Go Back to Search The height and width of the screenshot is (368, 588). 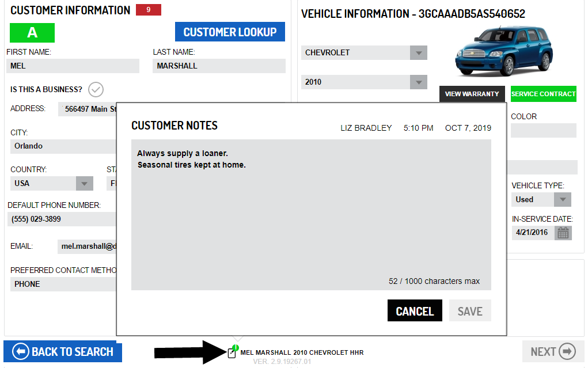pyautogui.click(x=63, y=351)
